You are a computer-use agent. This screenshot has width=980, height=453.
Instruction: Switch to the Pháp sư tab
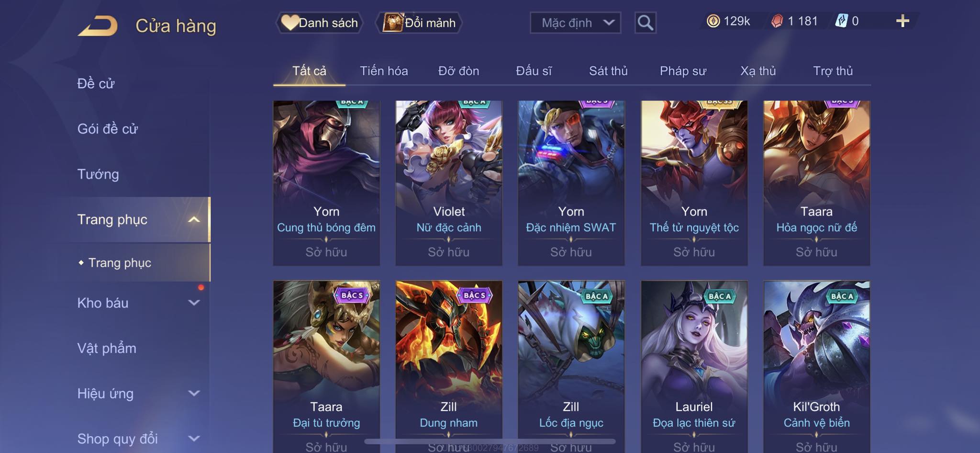[683, 71]
